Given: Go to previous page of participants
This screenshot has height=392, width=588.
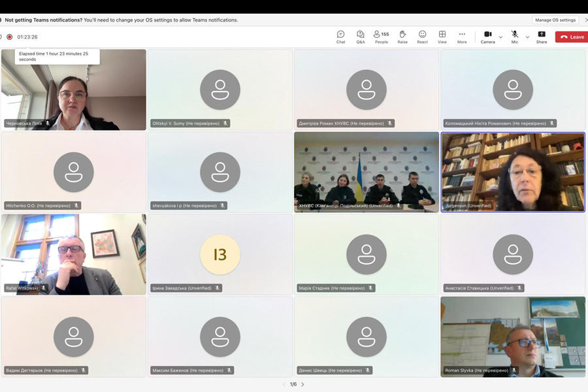Looking at the screenshot, I should (x=284, y=384).
